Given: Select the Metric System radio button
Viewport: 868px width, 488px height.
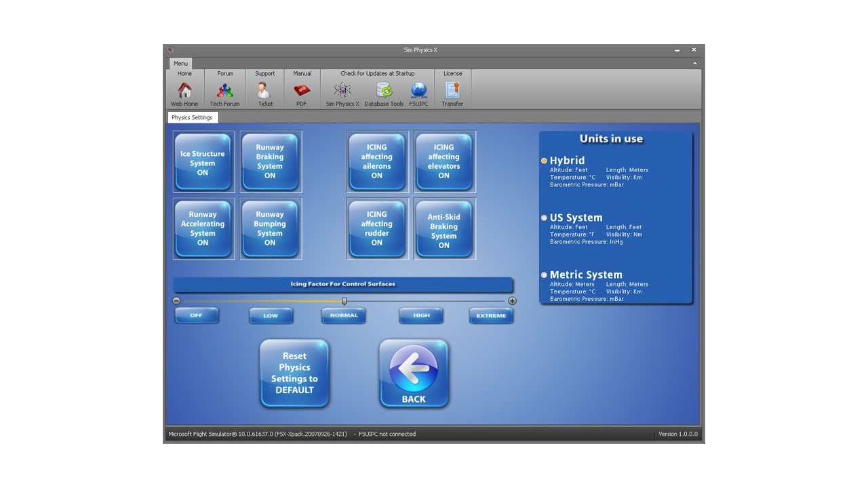Looking at the screenshot, I should [x=544, y=274].
